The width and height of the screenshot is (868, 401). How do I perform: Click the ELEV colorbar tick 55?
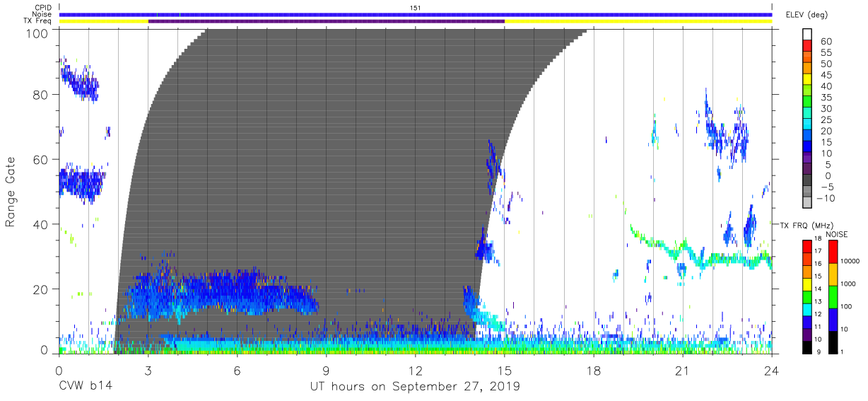tap(825, 53)
